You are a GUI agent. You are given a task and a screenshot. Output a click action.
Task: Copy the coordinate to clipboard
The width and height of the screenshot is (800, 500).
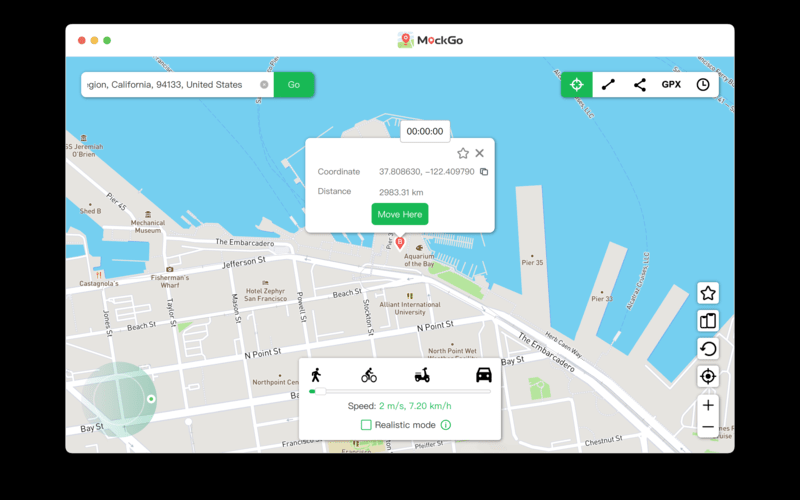coord(484,172)
